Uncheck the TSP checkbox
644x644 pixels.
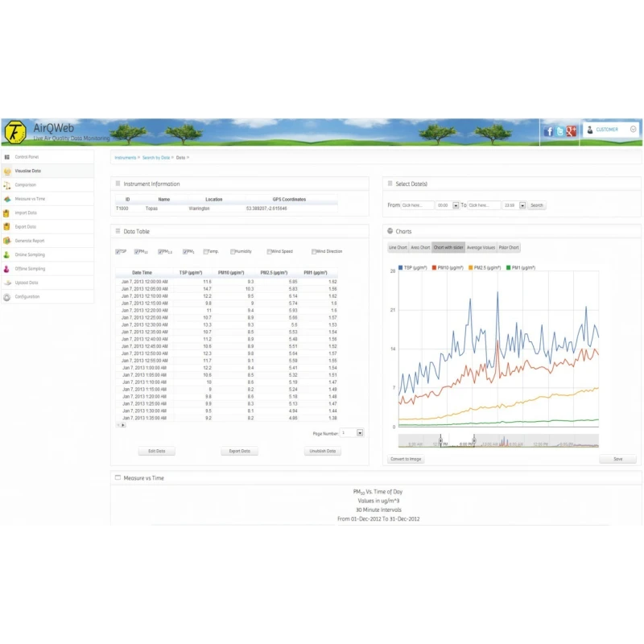tap(118, 252)
